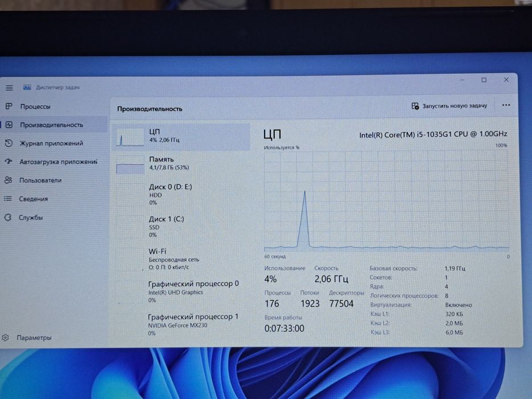Select the Память performance entry
The image size is (532, 399).
pyautogui.click(x=181, y=164)
